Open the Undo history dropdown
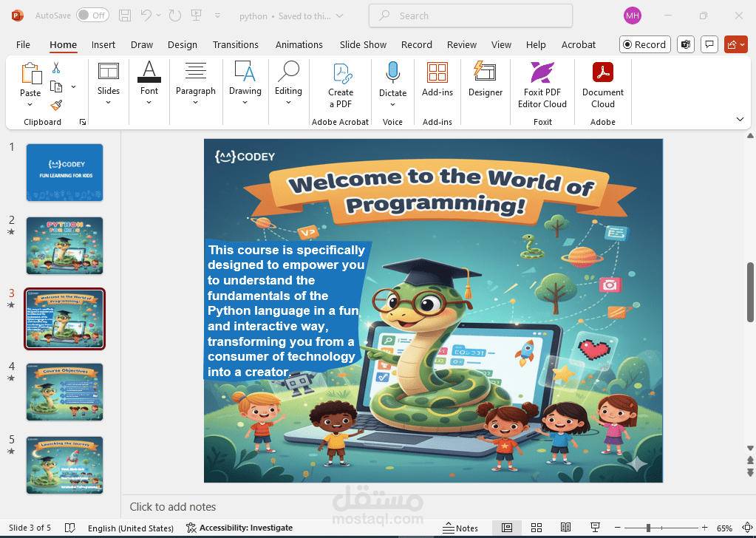756x538 pixels. point(159,16)
